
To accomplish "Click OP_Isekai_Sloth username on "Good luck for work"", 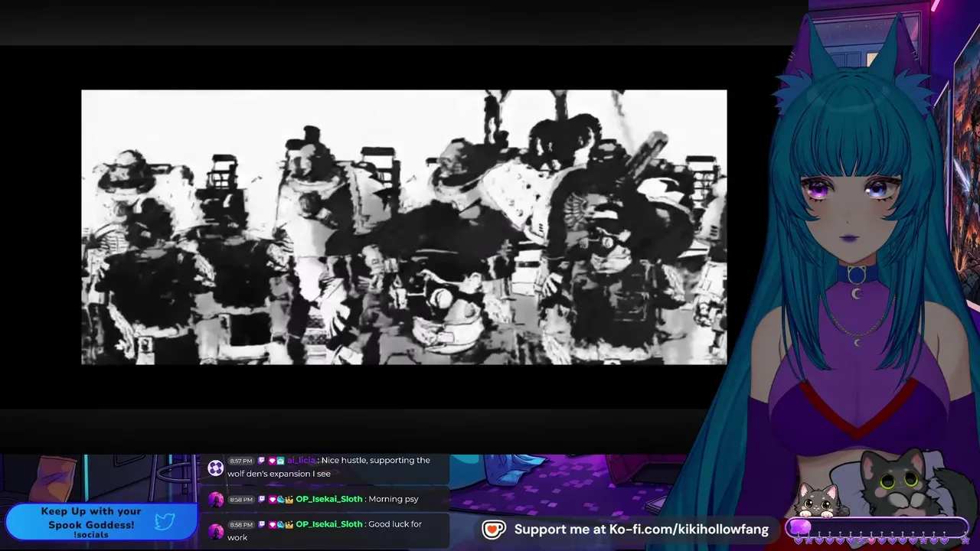I will pyautogui.click(x=329, y=525).
